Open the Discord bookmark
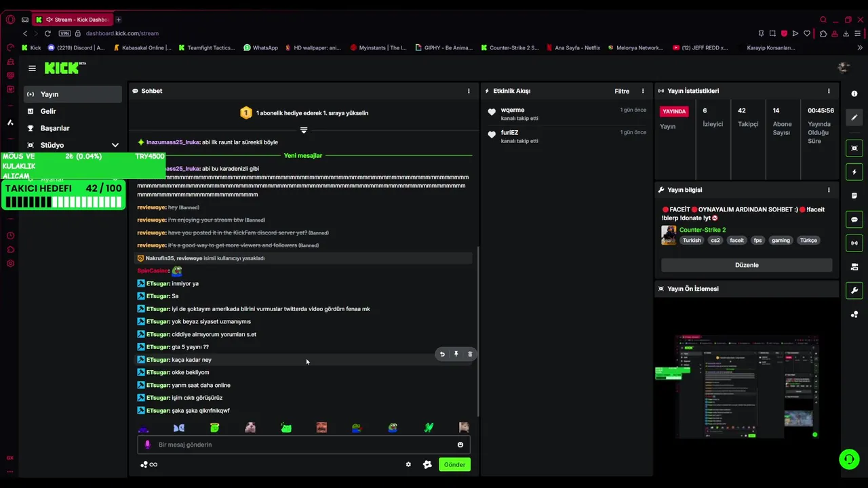The image size is (868, 488). [x=76, y=48]
